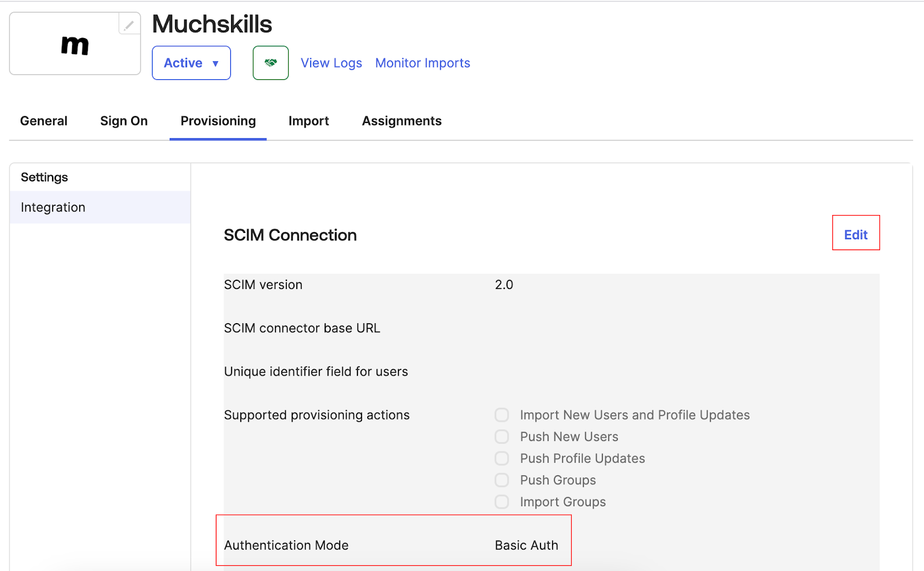
Task: Select Integration in the Settings sidebar
Action: pyautogui.click(x=100, y=207)
